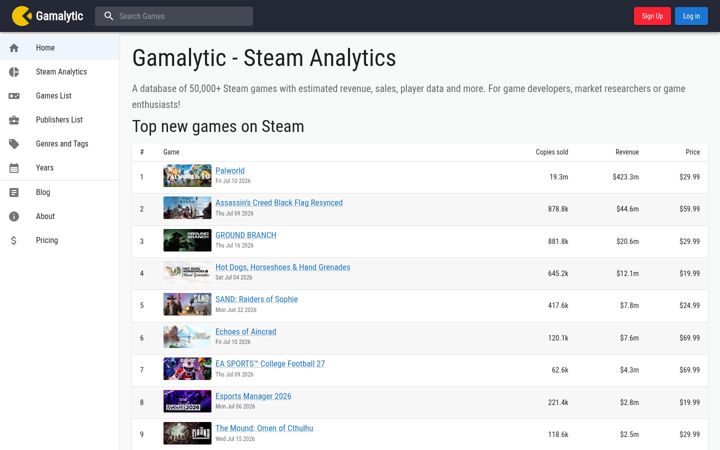This screenshot has width=720, height=450.
Task: Click the search magnifier icon
Action: coord(108,16)
